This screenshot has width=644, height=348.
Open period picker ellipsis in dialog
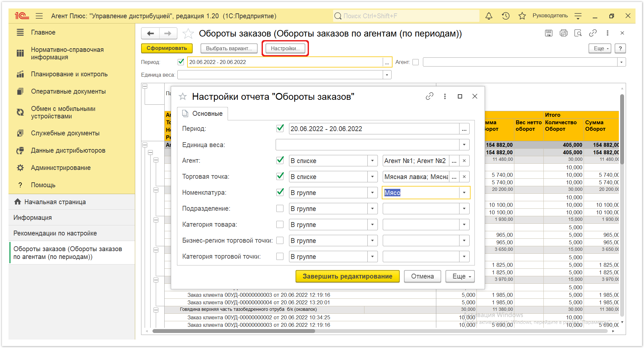click(x=464, y=129)
